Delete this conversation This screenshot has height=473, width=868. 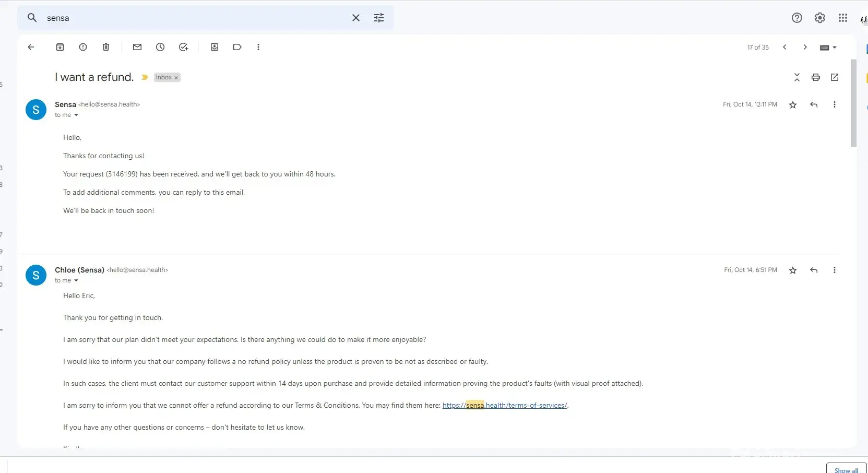106,47
